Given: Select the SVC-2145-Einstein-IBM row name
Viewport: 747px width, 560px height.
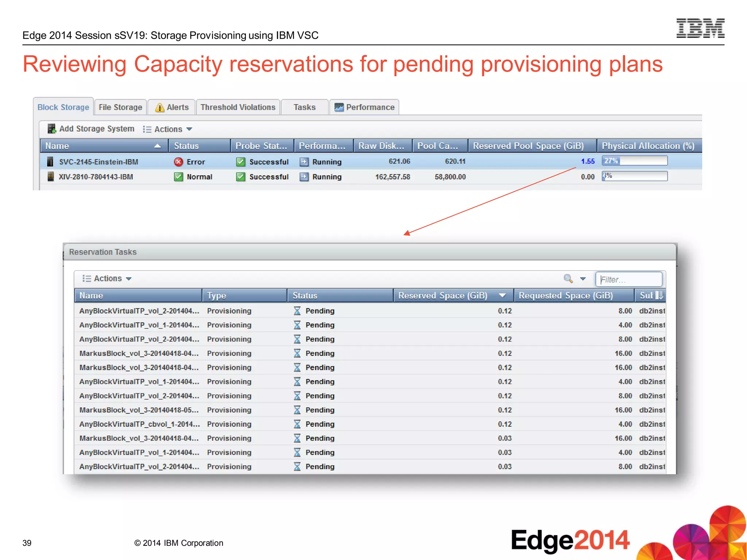Looking at the screenshot, I should tap(98, 162).
